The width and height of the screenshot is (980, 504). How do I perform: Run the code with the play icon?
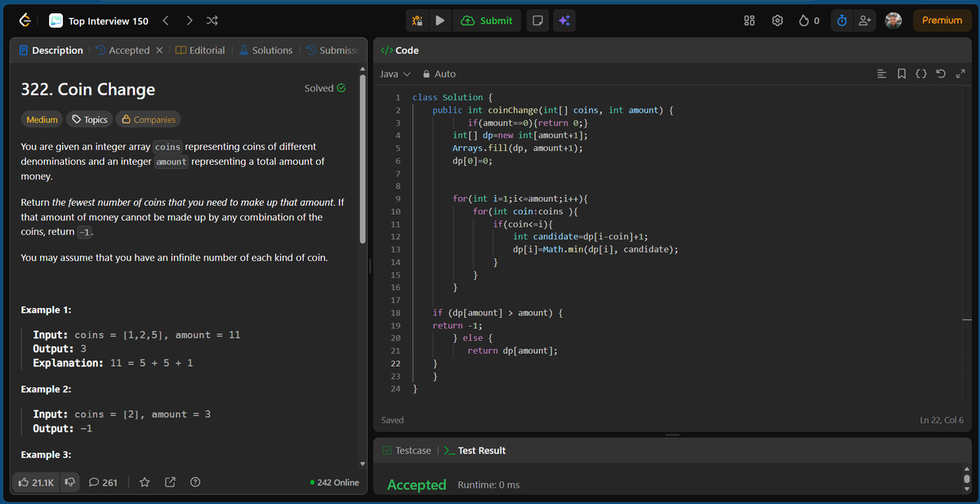coord(439,20)
